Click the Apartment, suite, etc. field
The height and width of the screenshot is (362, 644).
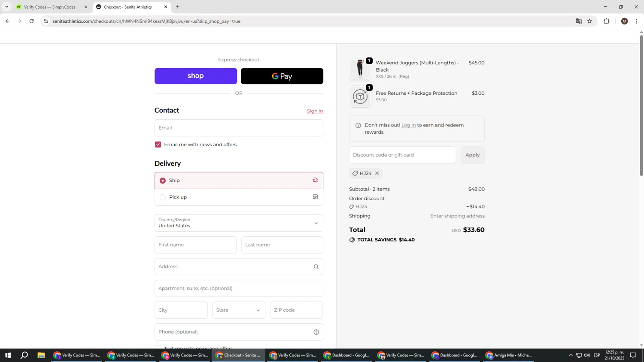pyautogui.click(x=239, y=288)
